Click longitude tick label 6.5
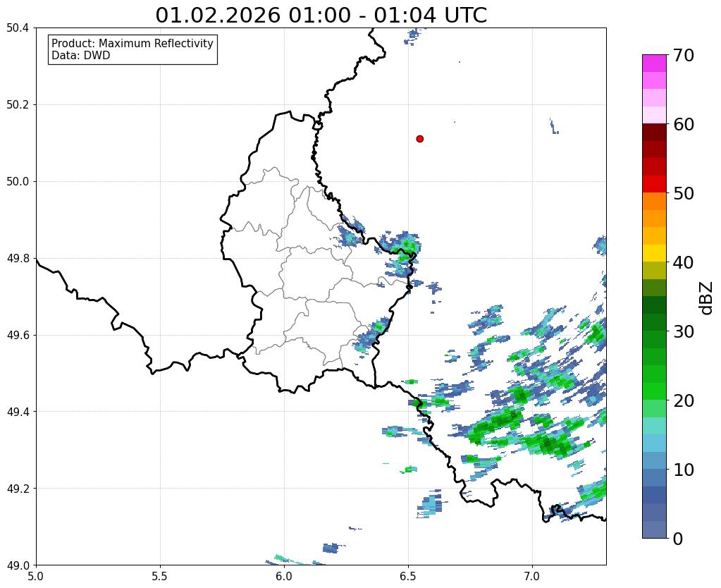This screenshot has height=588, width=721. 408,576
